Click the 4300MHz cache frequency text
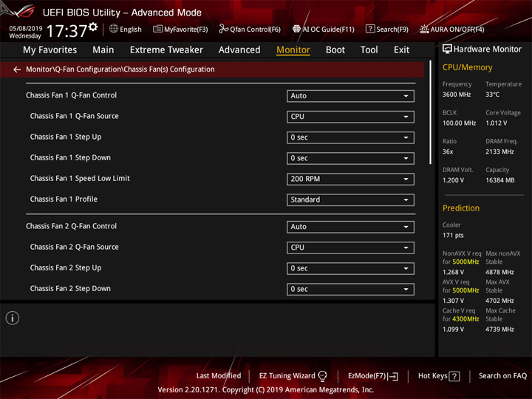This screenshot has height=399, width=532. (465, 319)
